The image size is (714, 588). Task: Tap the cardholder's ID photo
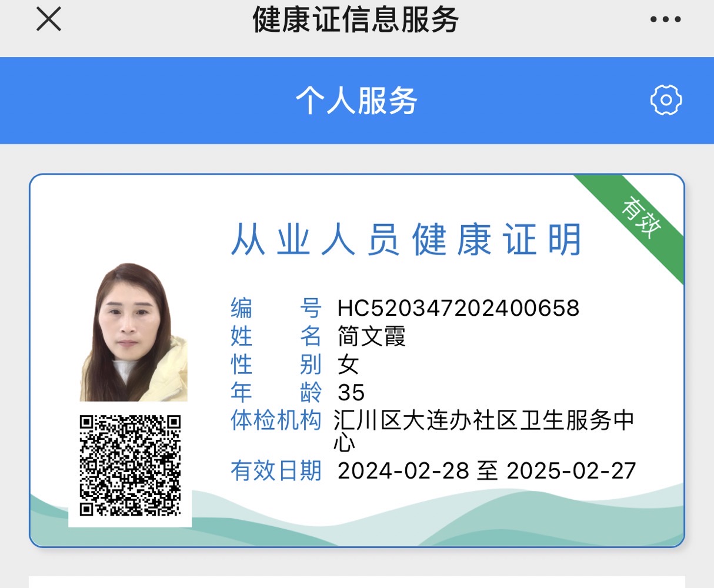coord(134,332)
